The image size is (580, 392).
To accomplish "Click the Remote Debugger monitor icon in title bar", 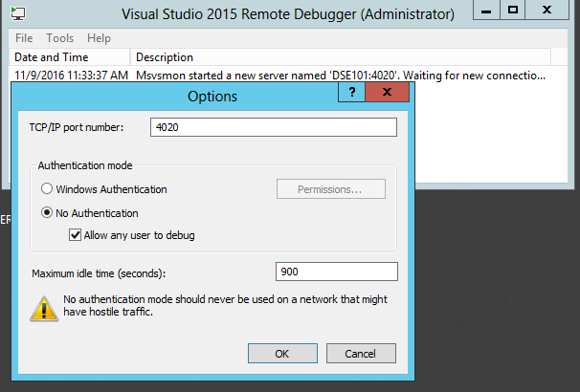I will [x=18, y=14].
